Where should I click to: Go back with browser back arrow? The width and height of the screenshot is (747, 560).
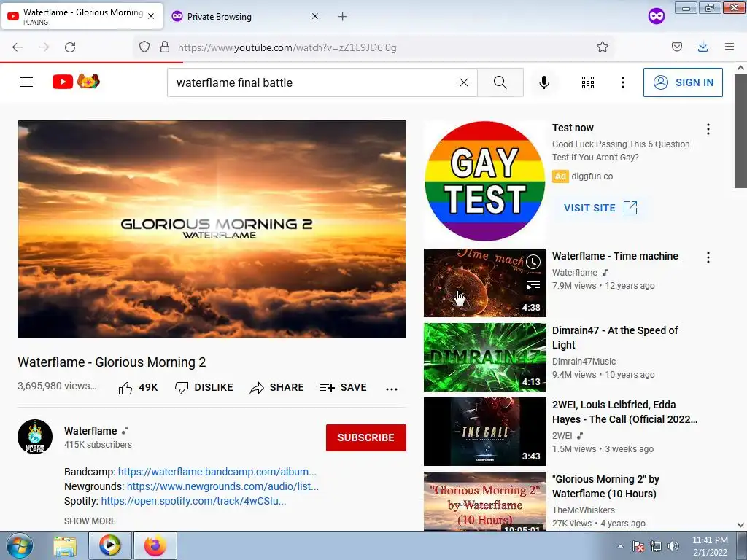pyautogui.click(x=18, y=47)
